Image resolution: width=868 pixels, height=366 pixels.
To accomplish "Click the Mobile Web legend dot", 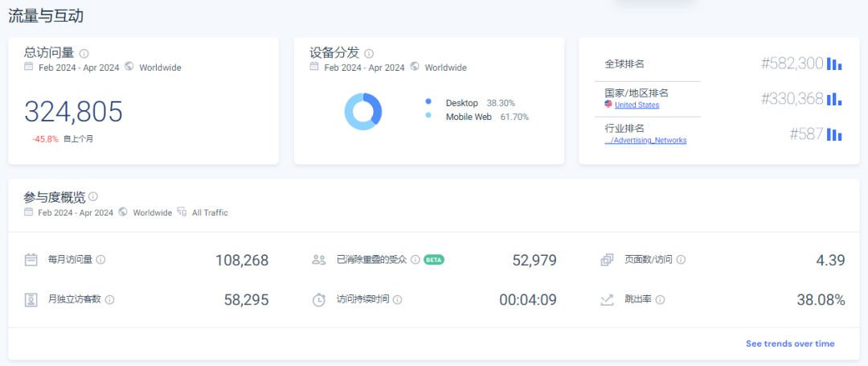I will tap(428, 116).
